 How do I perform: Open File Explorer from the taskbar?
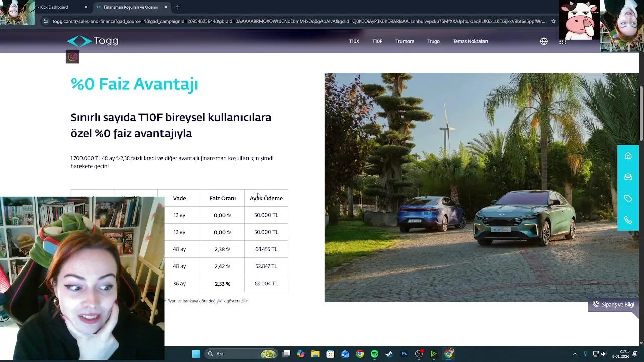[x=315, y=354]
